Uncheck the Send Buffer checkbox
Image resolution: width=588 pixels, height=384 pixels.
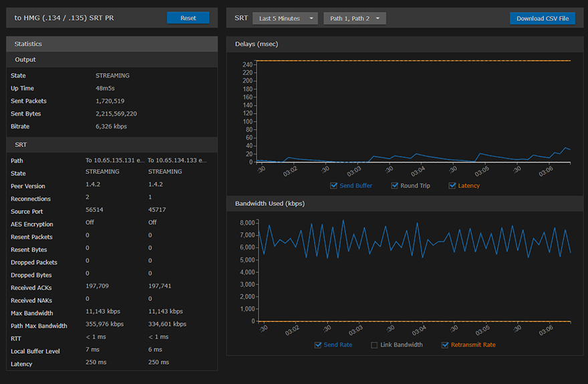[334, 185]
